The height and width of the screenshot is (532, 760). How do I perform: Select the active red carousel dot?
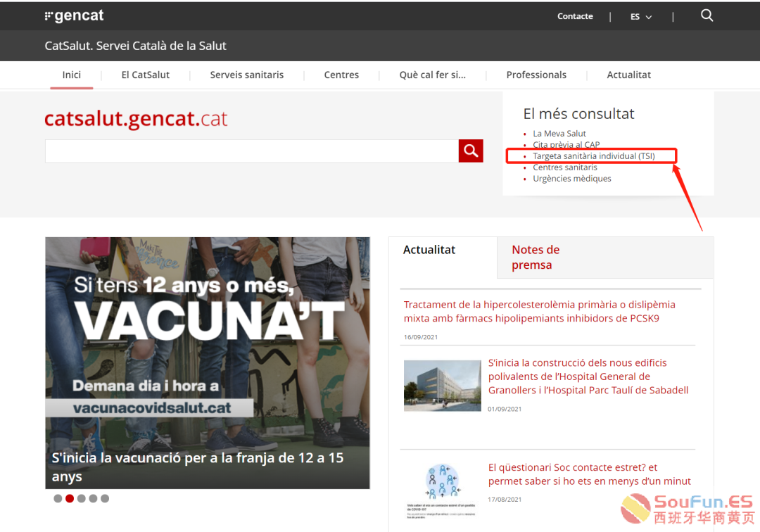(70, 498)
